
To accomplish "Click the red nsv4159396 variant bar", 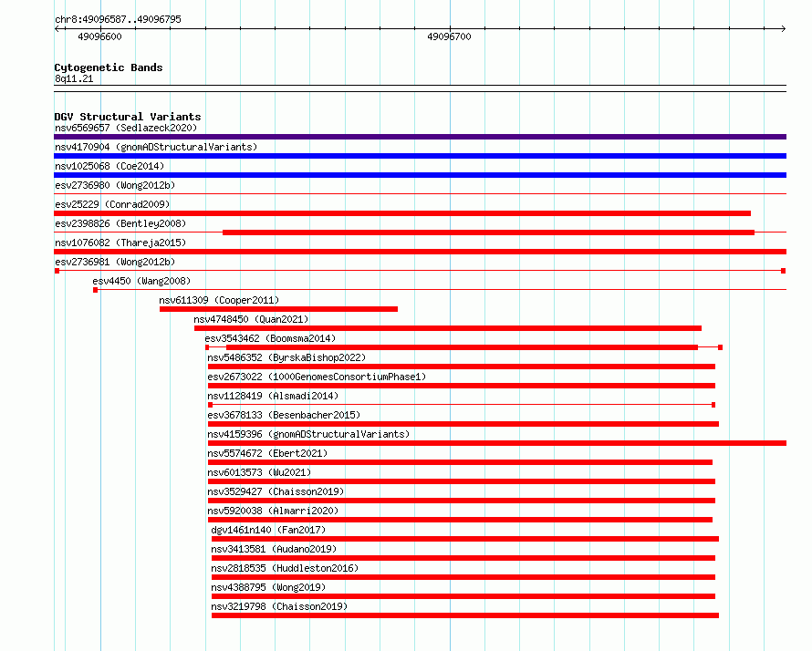I will (497, 443).
